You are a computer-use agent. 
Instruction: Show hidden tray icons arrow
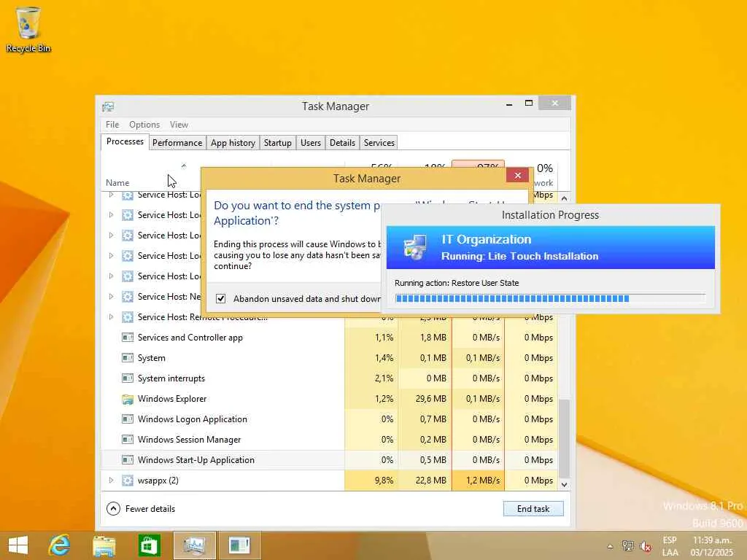(611, 547)
